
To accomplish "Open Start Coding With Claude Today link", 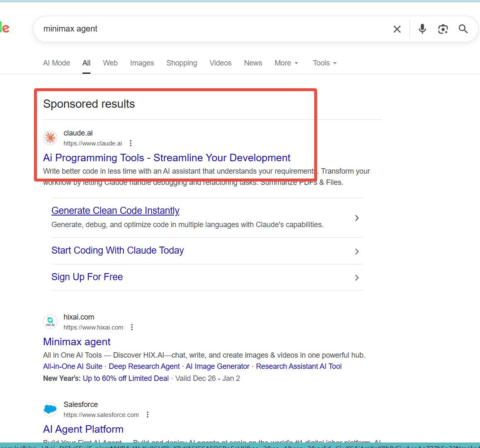I will coord(118,250).
